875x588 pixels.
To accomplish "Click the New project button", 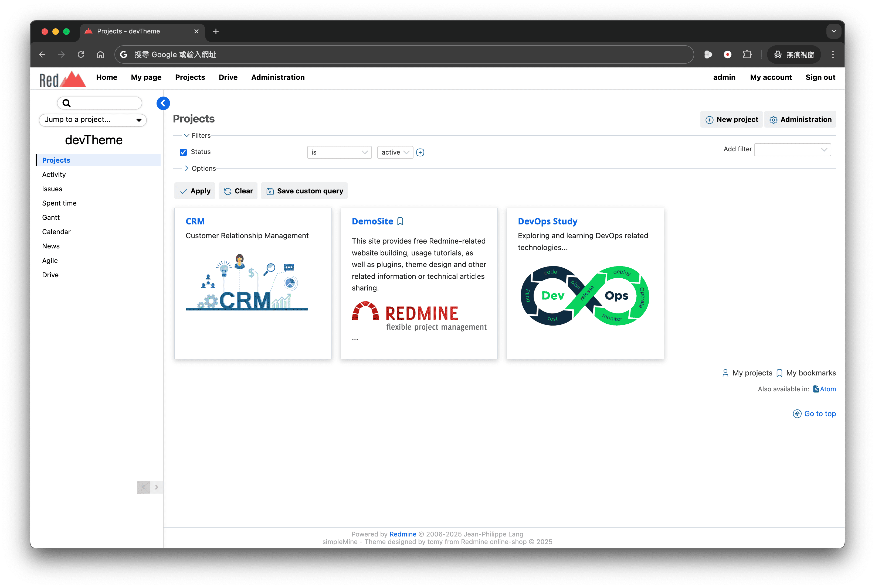I will pyautogui.click(x=731, y=120).
